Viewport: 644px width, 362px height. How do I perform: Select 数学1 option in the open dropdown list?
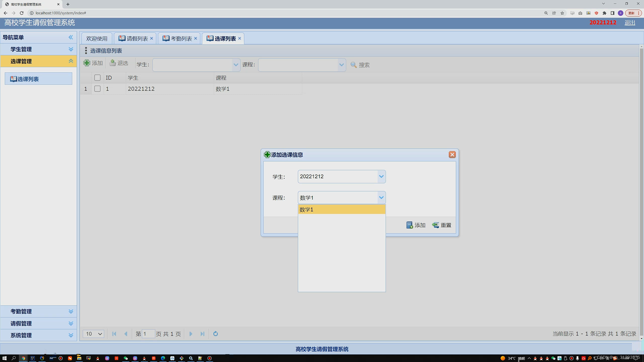(341, 209)
